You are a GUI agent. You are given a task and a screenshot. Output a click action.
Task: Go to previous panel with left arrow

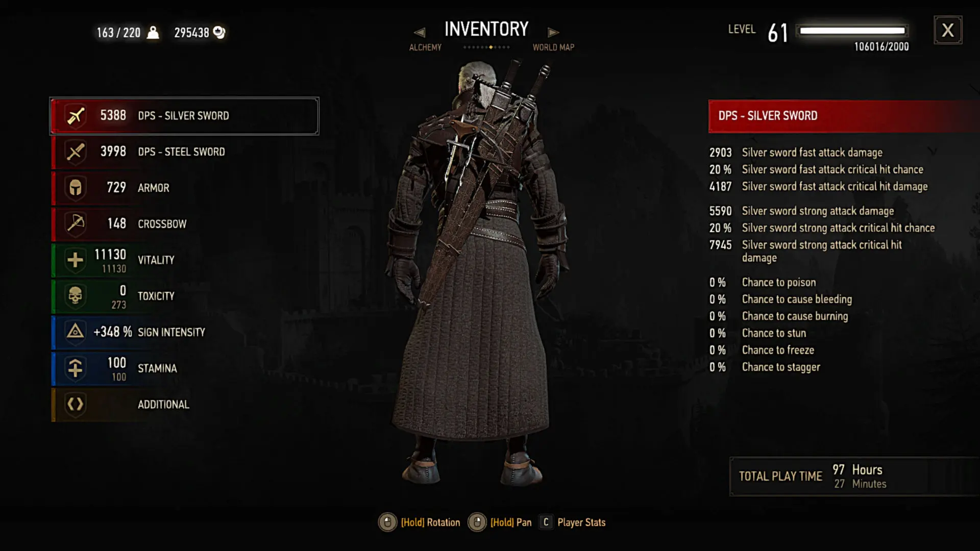click(420, 32)
